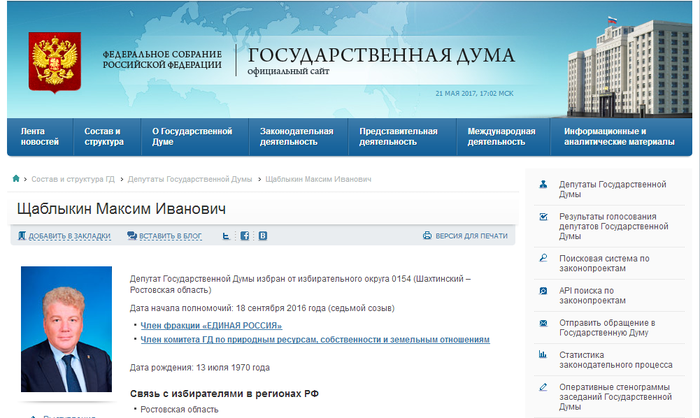700x418 pixels.
Task: Click heading Щаблыкин Максим Иванович
Action: click(x=121, y=209)
